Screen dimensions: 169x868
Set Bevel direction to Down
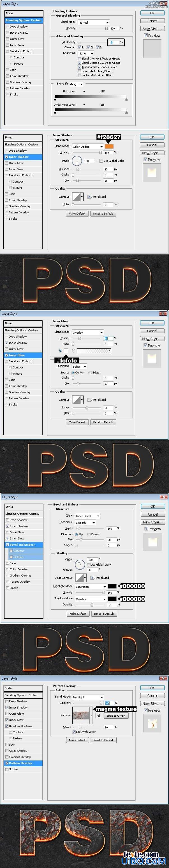point(89,534)
